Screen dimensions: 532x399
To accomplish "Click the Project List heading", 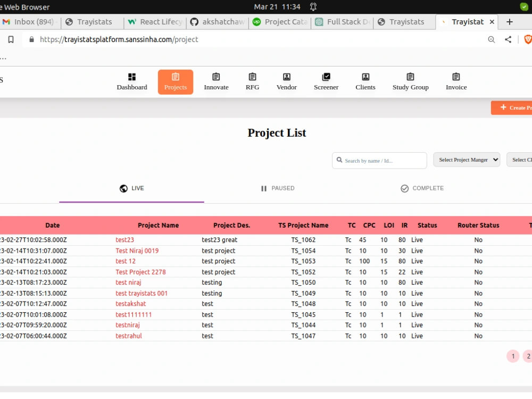I will click(277, 133).
